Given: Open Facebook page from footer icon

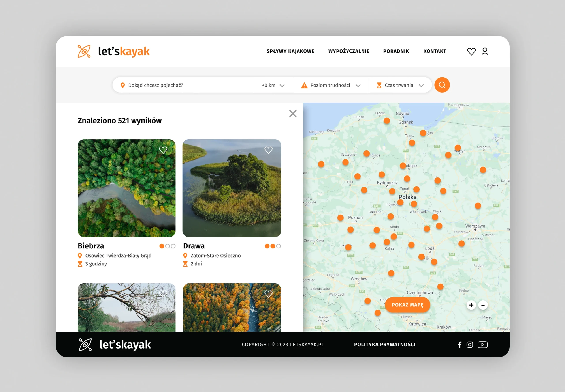Looking at the screenshot, I should 460,344.
